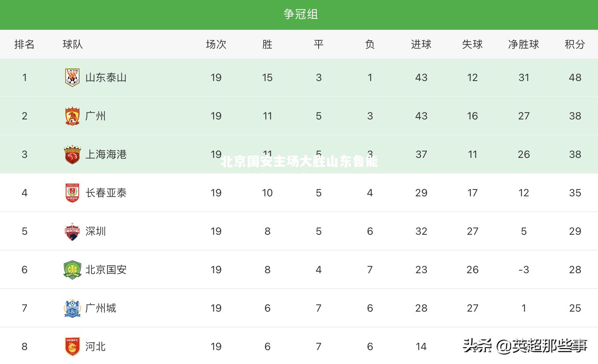This screenshot has width=598, height=364.
Task: Click the 积分 points column header
Action: [575, 44]
